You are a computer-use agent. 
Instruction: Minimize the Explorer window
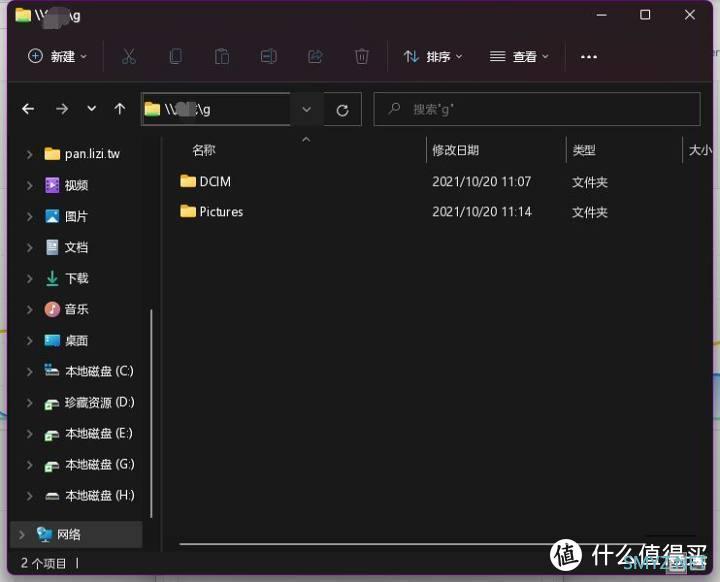[602, 15]
